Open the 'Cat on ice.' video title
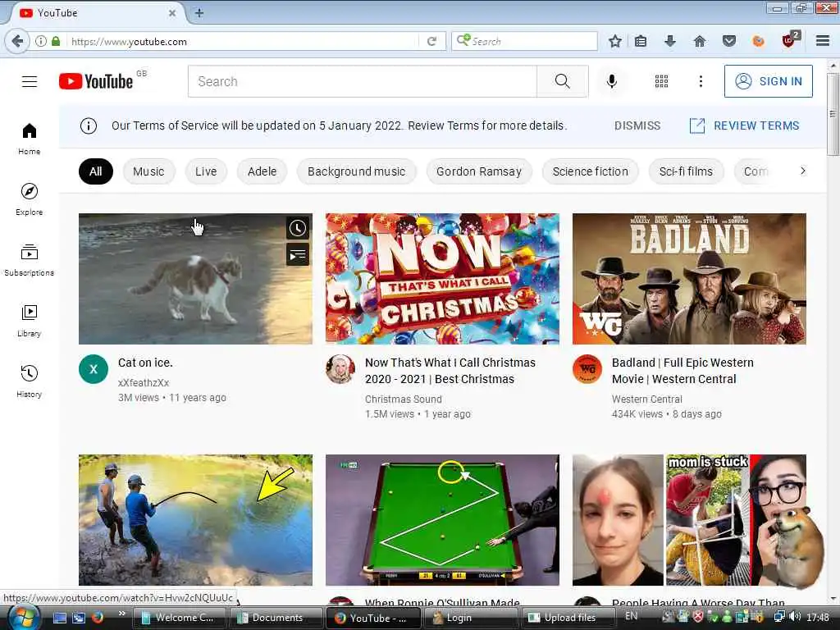840x630 pixels. [x=145, y=363]
